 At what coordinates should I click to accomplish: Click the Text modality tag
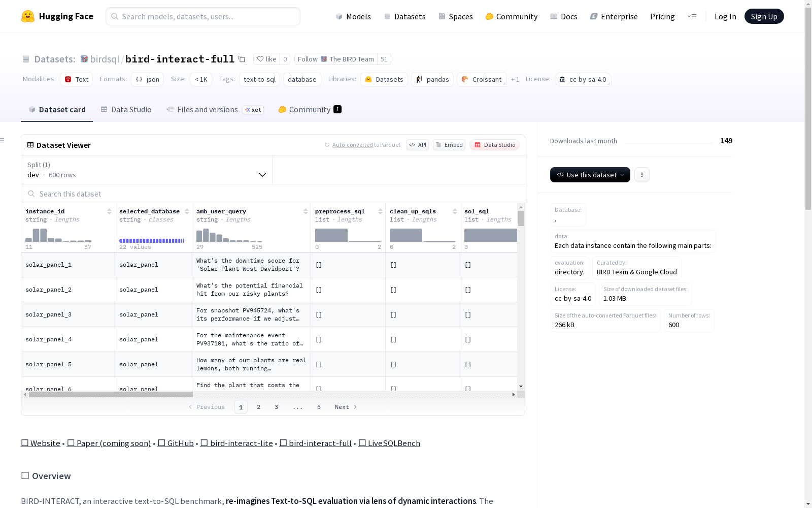click(x=77, y=79)
